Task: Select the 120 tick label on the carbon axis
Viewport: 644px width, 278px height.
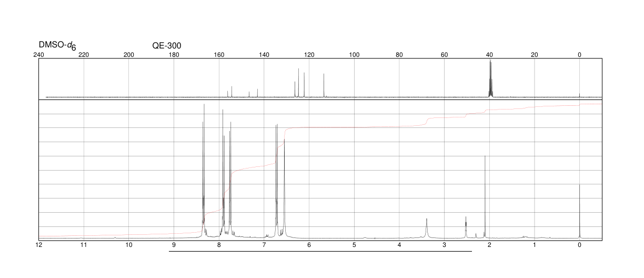Action: tap(309, 55)
